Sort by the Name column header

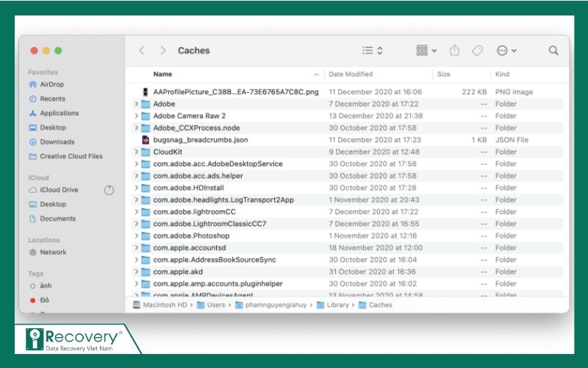click(x=162, y=74)
